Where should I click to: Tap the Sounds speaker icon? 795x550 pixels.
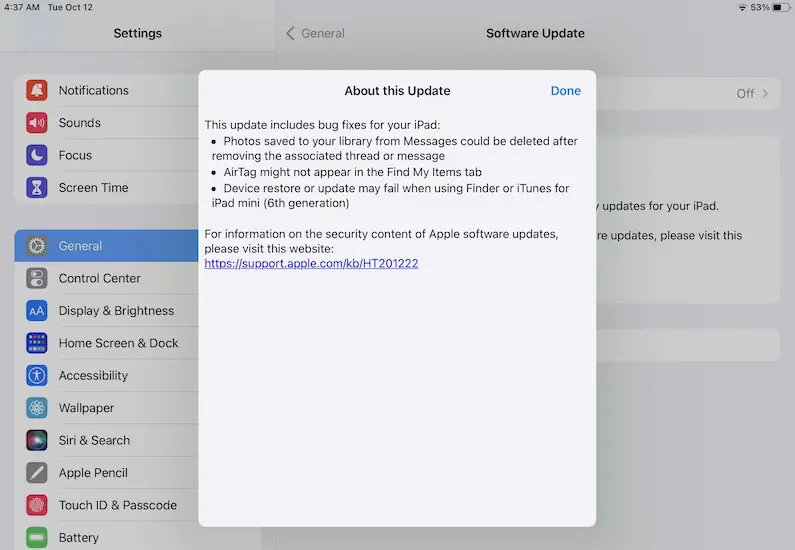tap(37, 123)
